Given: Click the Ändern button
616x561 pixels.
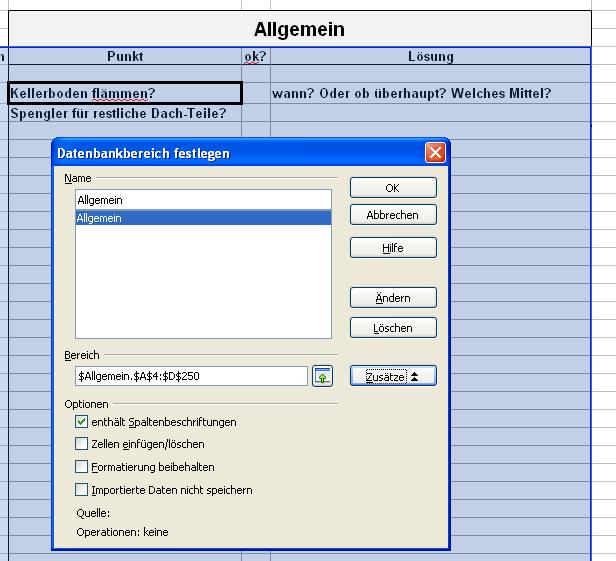Looking at the screenshot, I should tap(393, 298).
